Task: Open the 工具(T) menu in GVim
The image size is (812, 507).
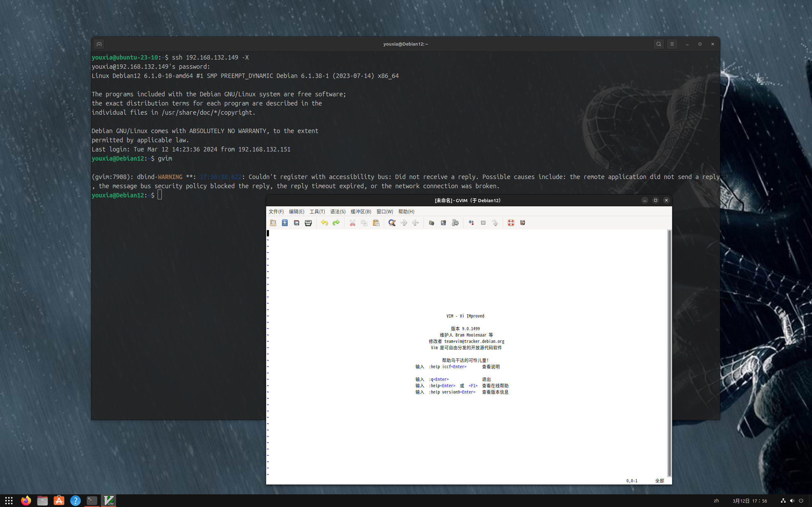Action: coord(317,212)
